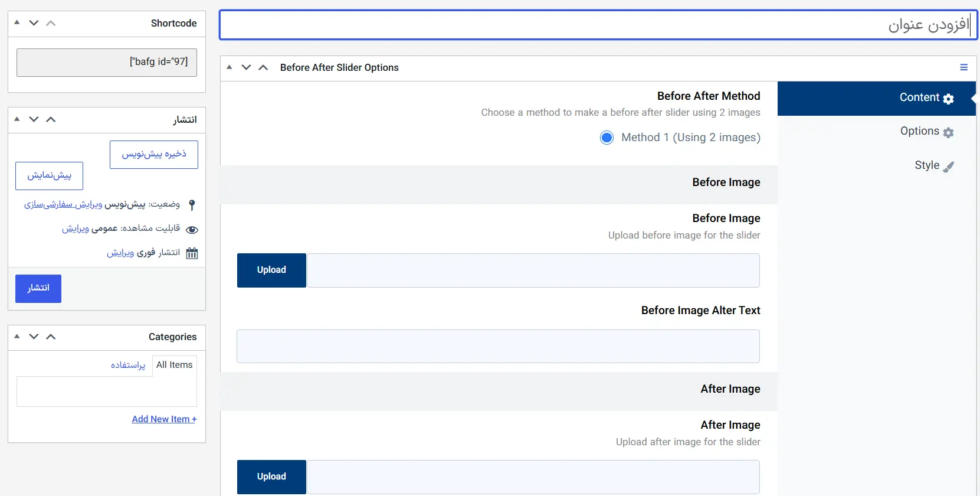Toggle the انتشار panel with small triangle
The height and width of the screenshot is (496, 980).
pos(17,119)
